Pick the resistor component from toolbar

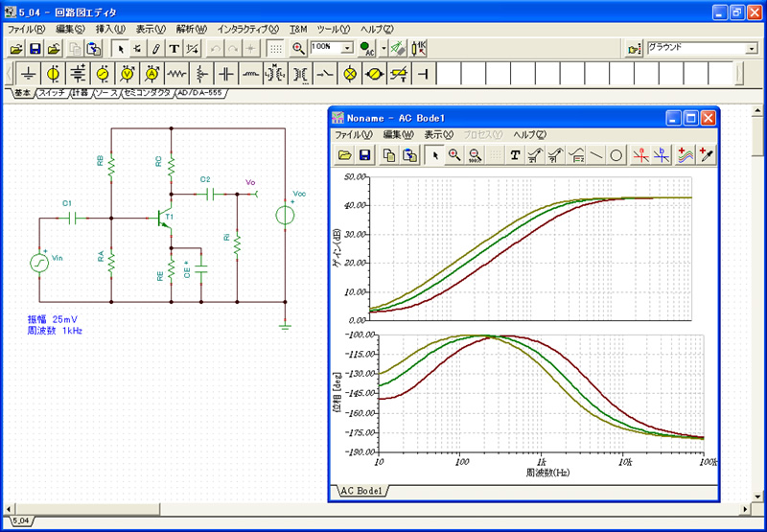pos(176,74)
